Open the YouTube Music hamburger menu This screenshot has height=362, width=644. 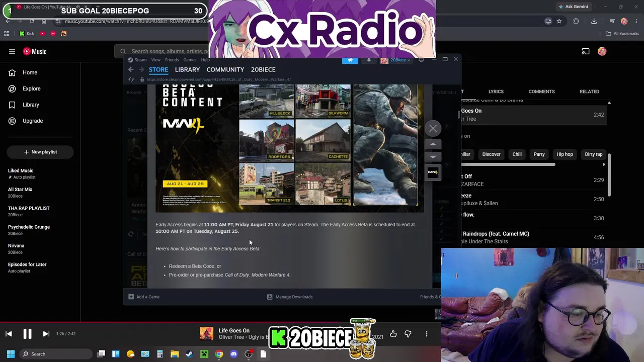tap(12, 51)
